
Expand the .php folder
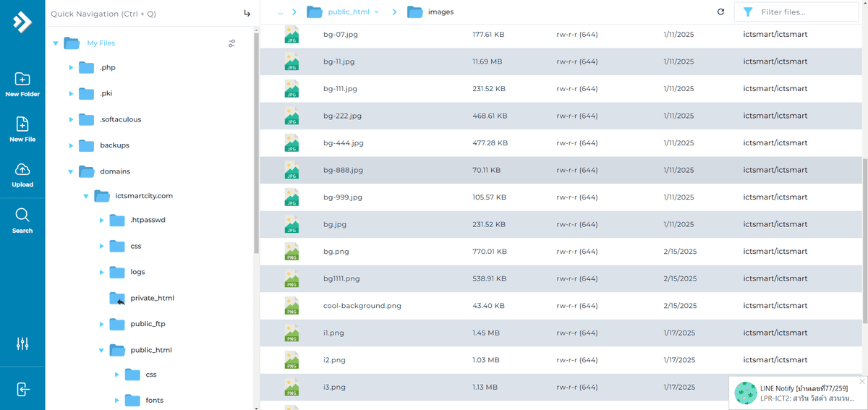71,67
